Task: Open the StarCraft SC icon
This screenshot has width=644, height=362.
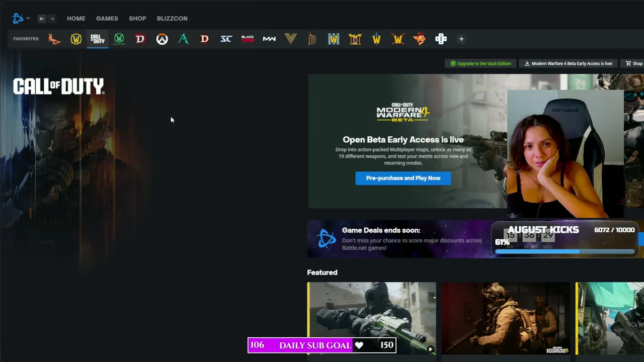Action: coord(226,39)
